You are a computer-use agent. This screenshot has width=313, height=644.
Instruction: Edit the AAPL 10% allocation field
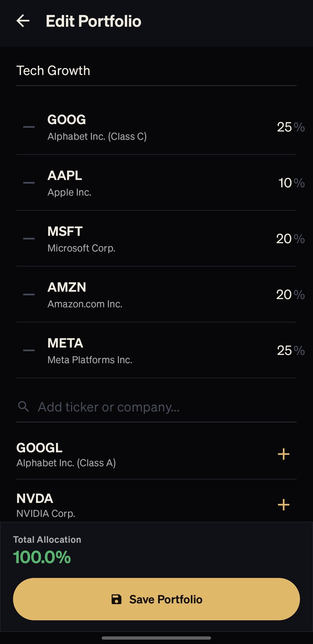coord(285,183)
